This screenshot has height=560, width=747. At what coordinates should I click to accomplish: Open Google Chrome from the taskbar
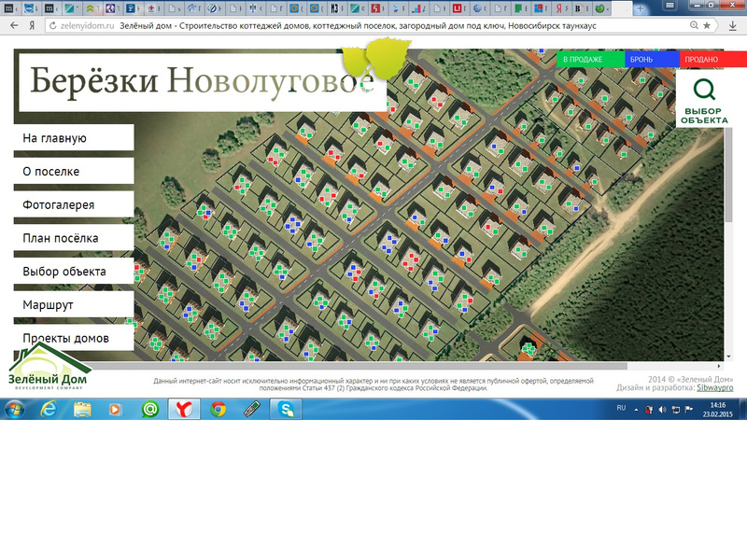pyautogui.click(x=218, y=409)
